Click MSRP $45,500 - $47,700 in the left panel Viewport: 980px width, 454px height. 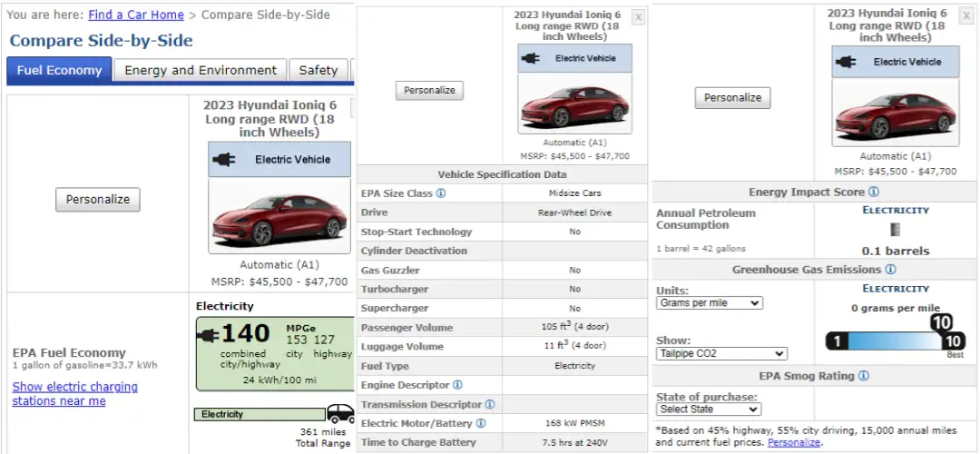coord(279,282)
